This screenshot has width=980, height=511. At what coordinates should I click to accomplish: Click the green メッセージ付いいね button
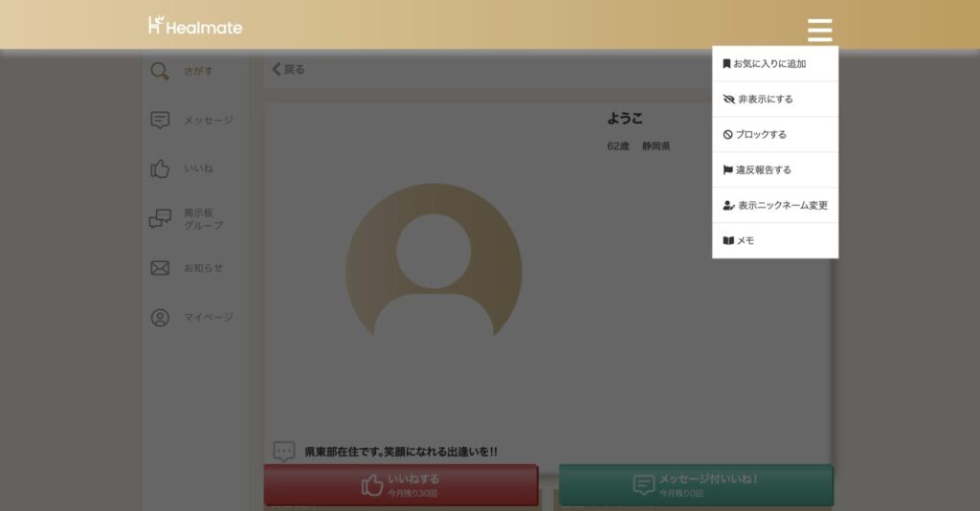tap(697, 485)
